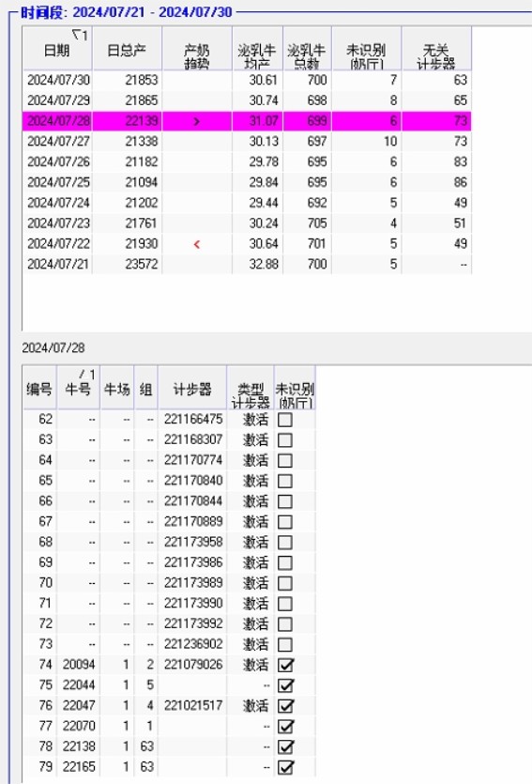Toggle unidentified checkbox for row 71
The height and width of the screenshot is (784, 532).
click(x=285, y=604)
